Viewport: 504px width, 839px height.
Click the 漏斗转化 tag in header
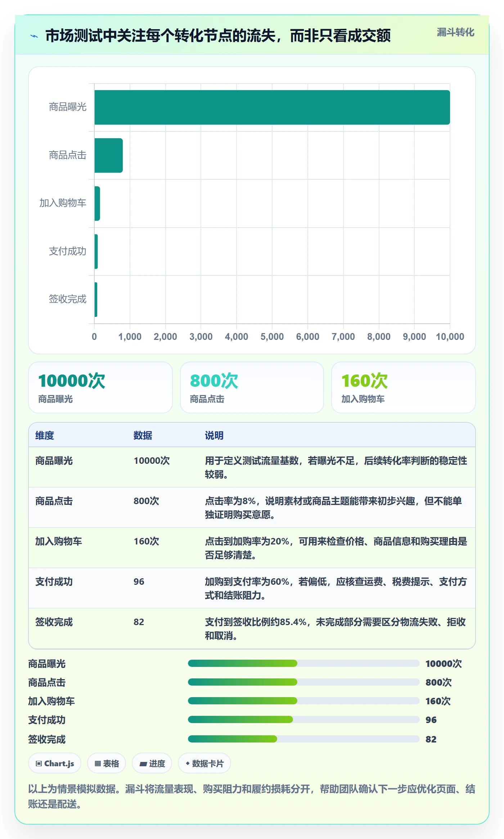[455, 32]
